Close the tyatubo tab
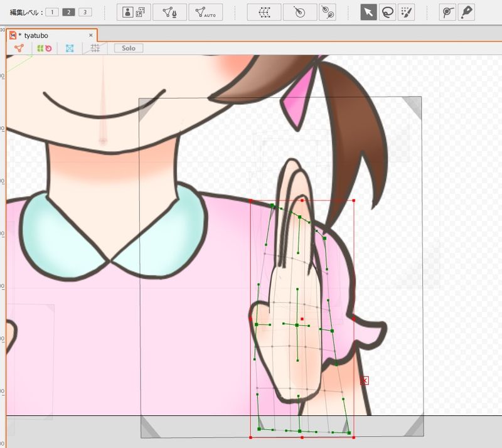The image size is (502, 448). (x=91, y=35)
